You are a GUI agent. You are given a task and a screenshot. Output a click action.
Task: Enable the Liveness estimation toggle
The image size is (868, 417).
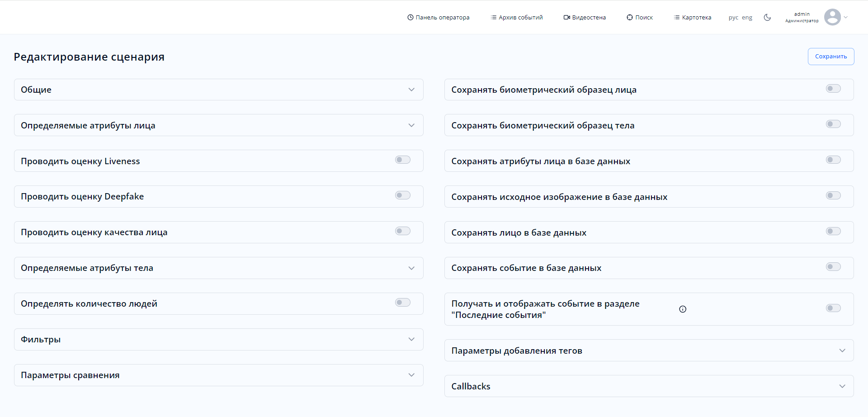(402, 160)
